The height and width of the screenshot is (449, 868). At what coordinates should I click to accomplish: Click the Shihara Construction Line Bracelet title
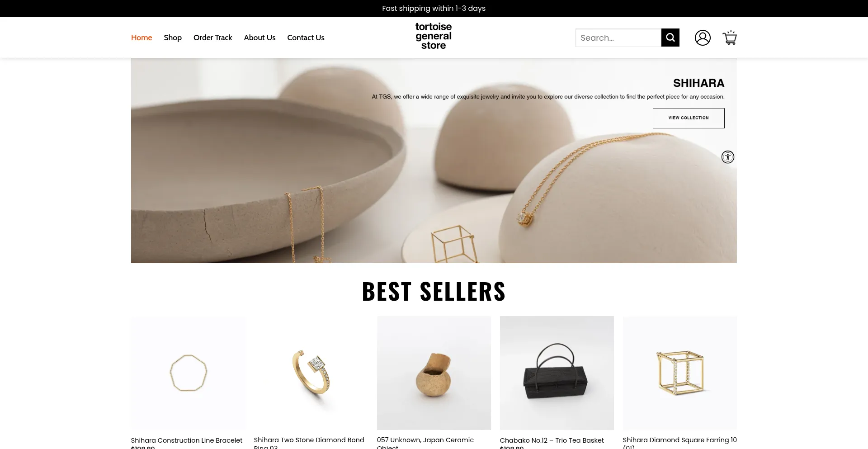(x=187, y=440)
